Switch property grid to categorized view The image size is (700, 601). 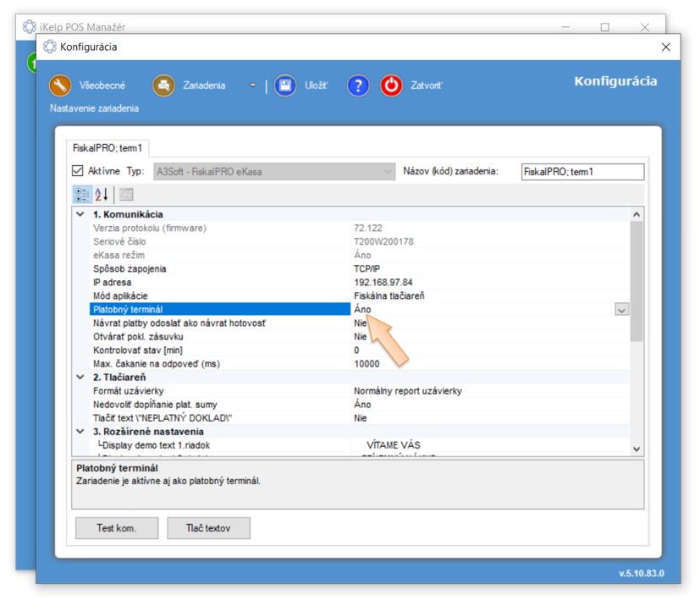pos(82,194)
